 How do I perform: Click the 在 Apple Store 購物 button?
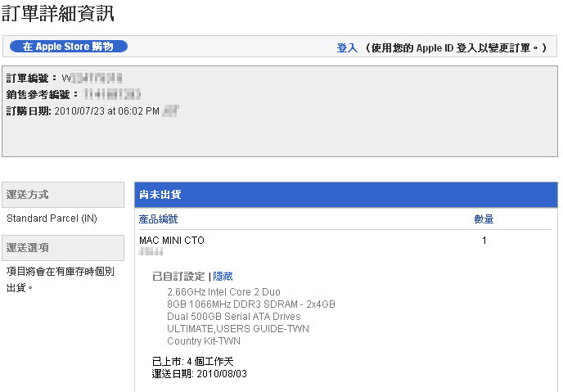pyautogui.click(x=69, y=47)
